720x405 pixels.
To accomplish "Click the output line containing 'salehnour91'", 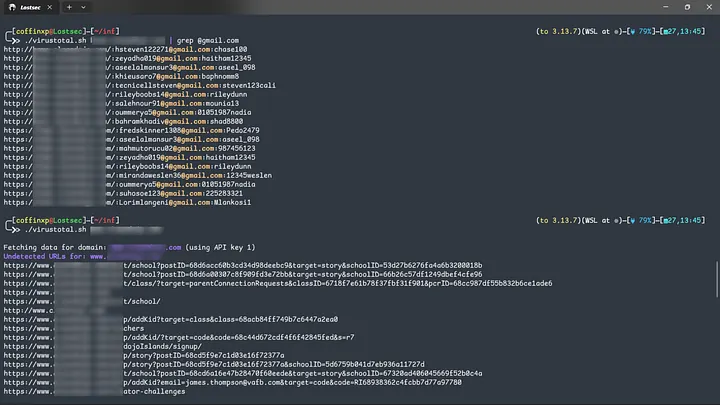I will coord(121,103).
